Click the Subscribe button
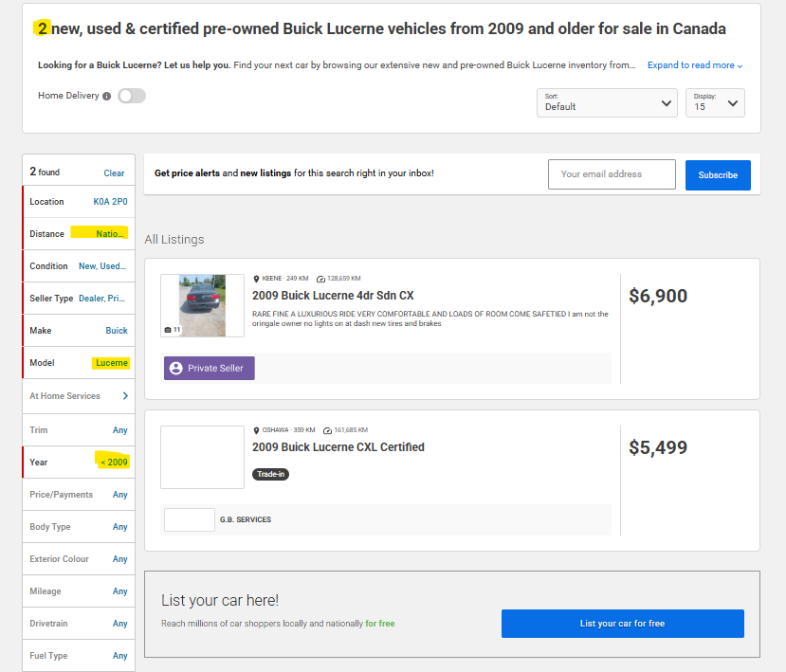Image resolution: width=786 pixels, height=672 pixels. (718, 175)
